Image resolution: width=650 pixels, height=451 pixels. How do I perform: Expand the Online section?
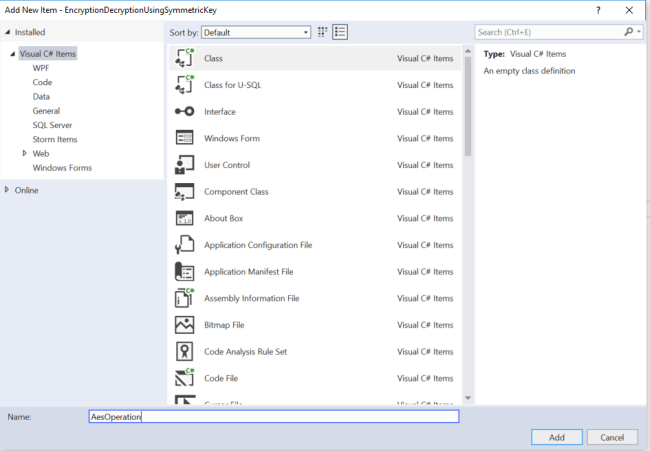7,190
